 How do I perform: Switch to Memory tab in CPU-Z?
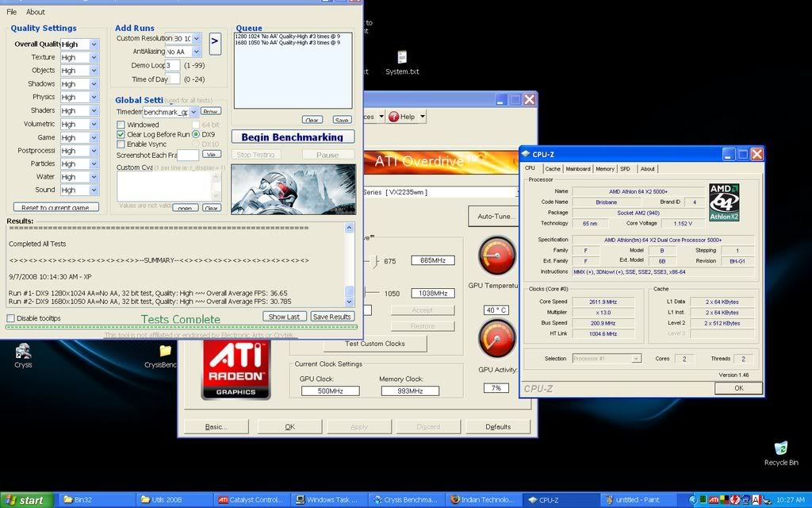pos(605,169)
